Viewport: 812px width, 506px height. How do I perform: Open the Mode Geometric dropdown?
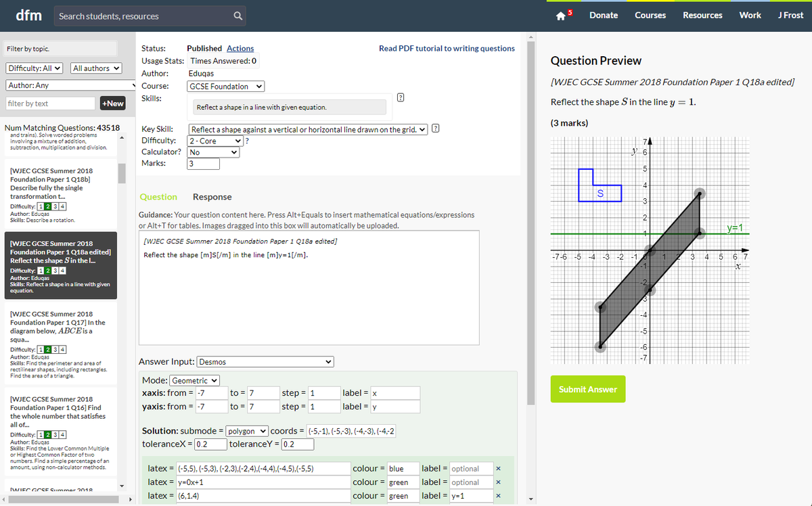pyautogui.click(x=194, y=381)
